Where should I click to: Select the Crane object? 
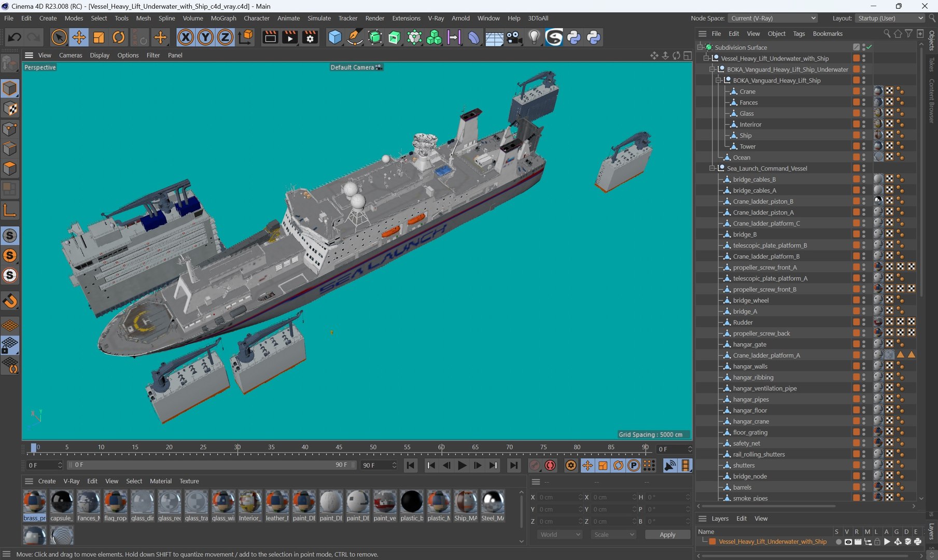click(x=747, y=92)
